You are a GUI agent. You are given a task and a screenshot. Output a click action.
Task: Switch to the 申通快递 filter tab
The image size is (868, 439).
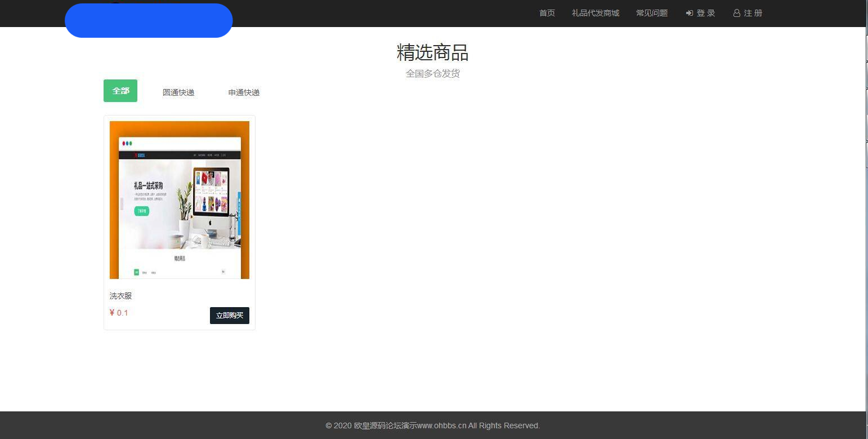pyautogui.click(x=244, y=92)
